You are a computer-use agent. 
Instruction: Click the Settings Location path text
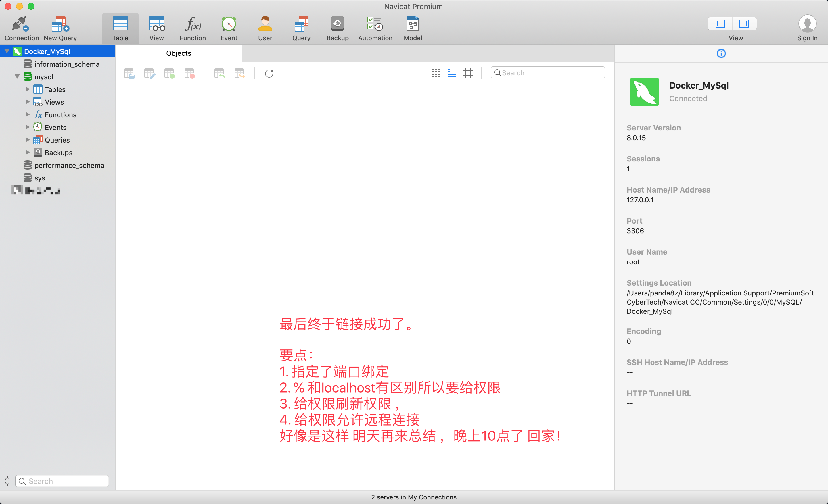point(720,302)
